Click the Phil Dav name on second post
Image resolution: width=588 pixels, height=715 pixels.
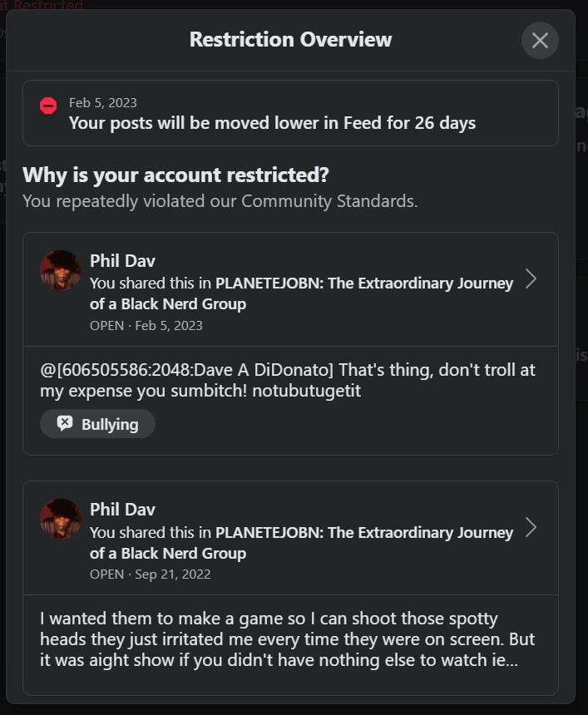pos(122,509)
